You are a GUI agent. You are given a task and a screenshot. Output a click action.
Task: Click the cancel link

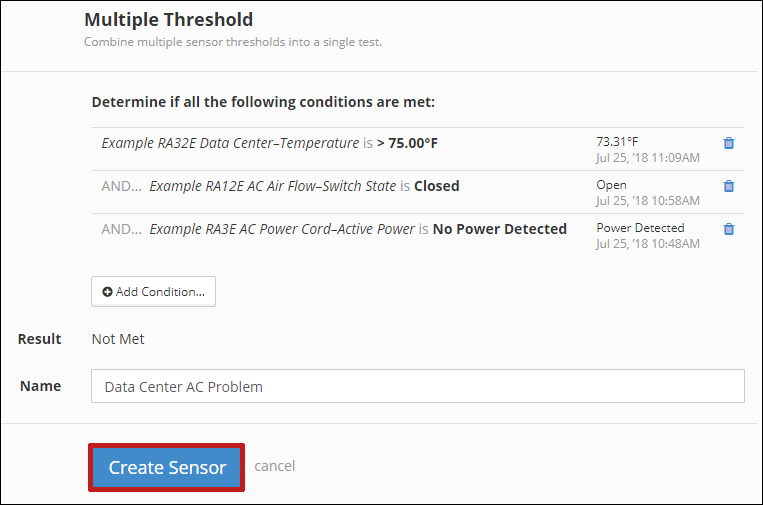274,466
